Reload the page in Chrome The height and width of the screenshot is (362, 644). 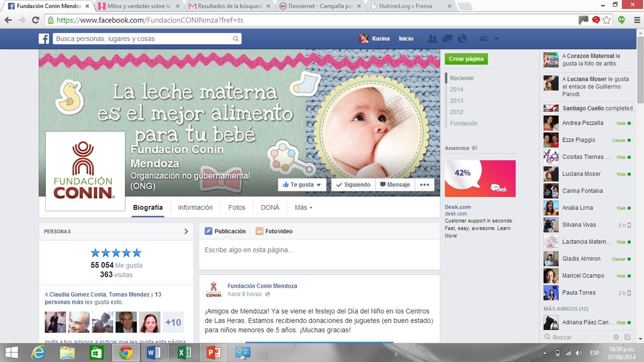[35, 20]
